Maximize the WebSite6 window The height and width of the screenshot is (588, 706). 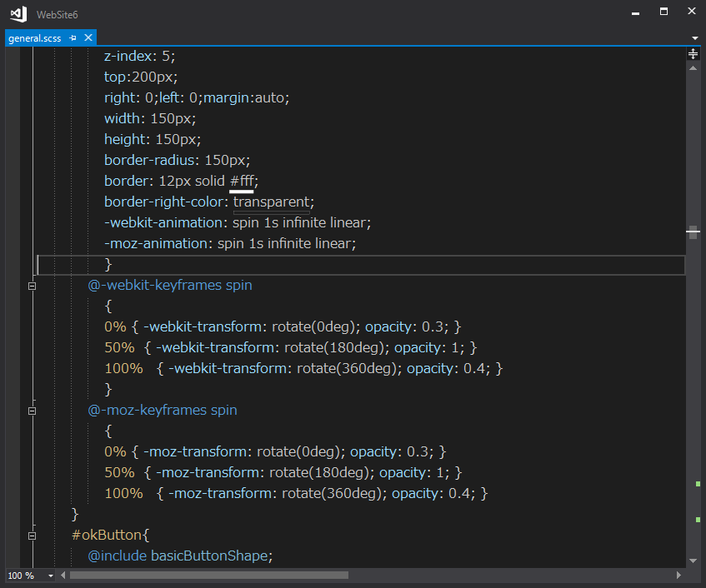663,12
